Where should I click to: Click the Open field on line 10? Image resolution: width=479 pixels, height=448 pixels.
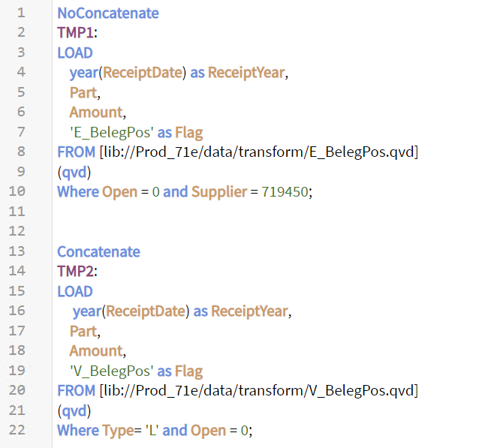pos(119,192)
